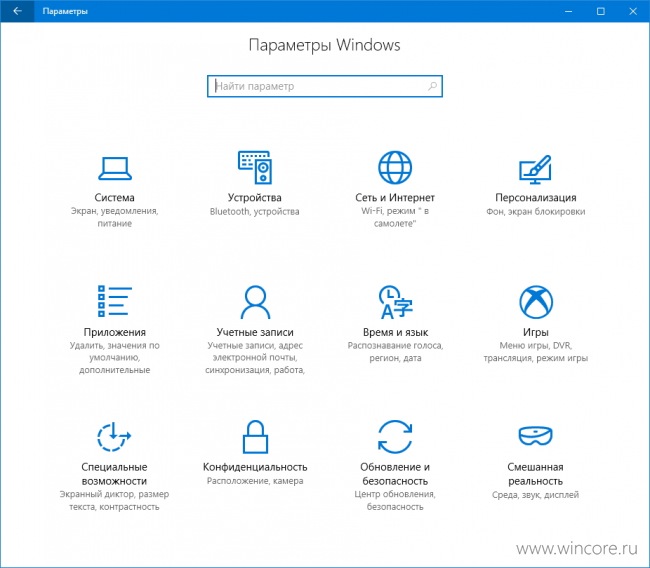The height and width of the screenshot is (568, 650).
Task: Open the Смешанная реальность headset icon
Action: coord(535,435)
